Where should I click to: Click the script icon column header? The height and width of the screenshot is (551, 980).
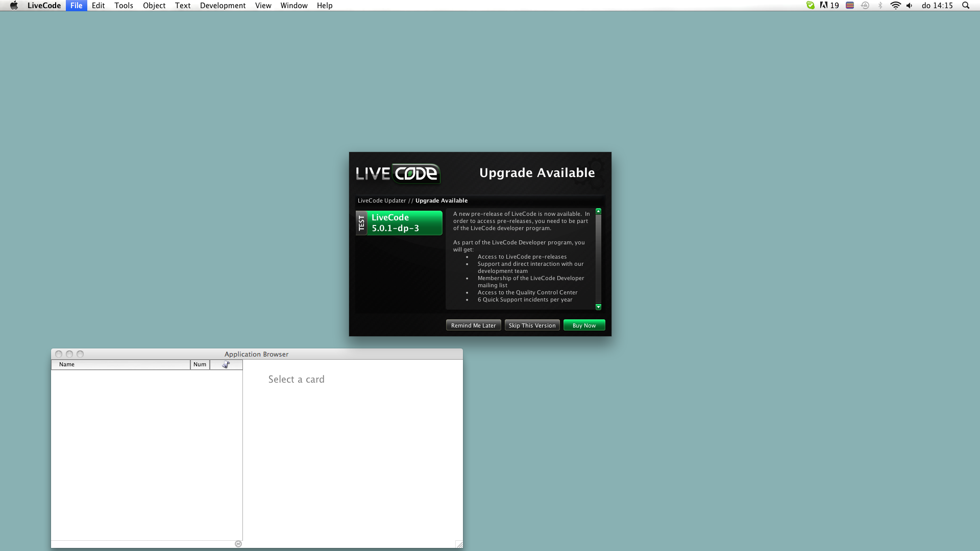pos(226,364)
